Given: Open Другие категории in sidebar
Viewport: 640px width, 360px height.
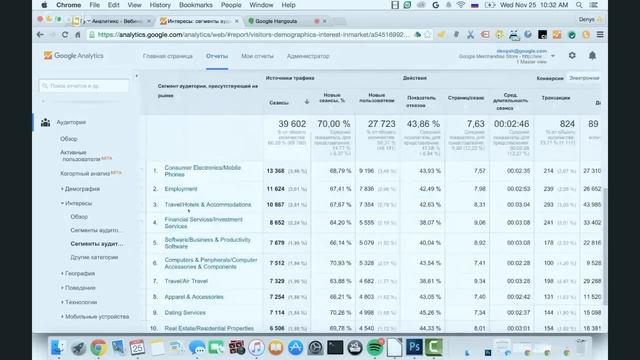Looking at the screenshot, I should pos(94,257).
